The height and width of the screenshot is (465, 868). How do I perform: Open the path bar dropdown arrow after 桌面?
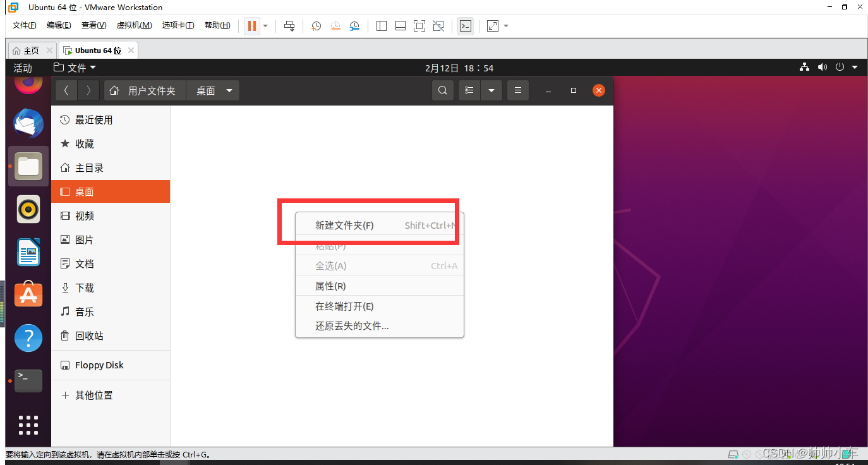tap(229, 90)
